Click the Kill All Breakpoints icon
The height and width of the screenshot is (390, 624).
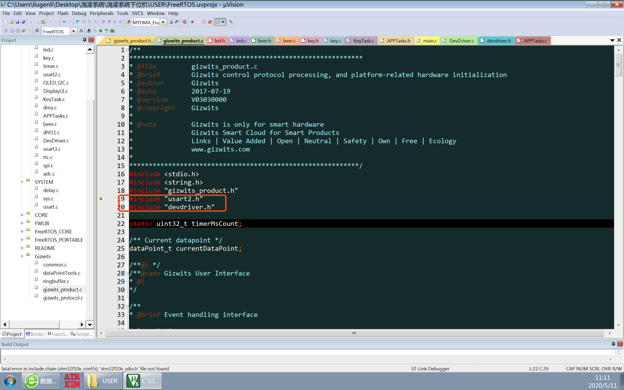(x=210, y=22)
